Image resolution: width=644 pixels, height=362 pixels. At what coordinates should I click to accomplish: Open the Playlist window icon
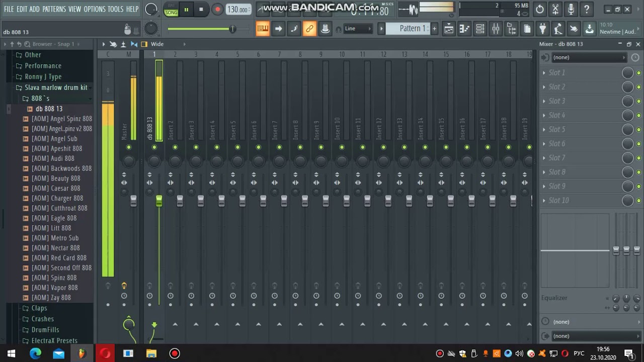(449, 29)
